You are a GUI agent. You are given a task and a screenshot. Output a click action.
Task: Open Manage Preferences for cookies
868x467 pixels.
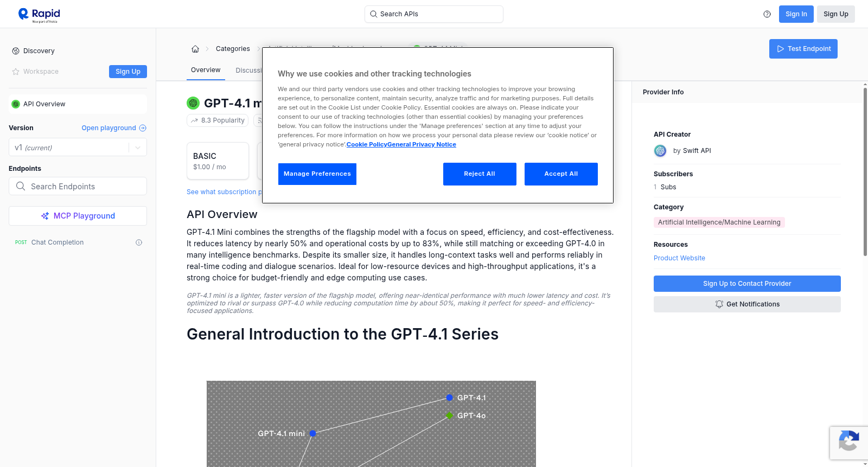click(317, 174)
